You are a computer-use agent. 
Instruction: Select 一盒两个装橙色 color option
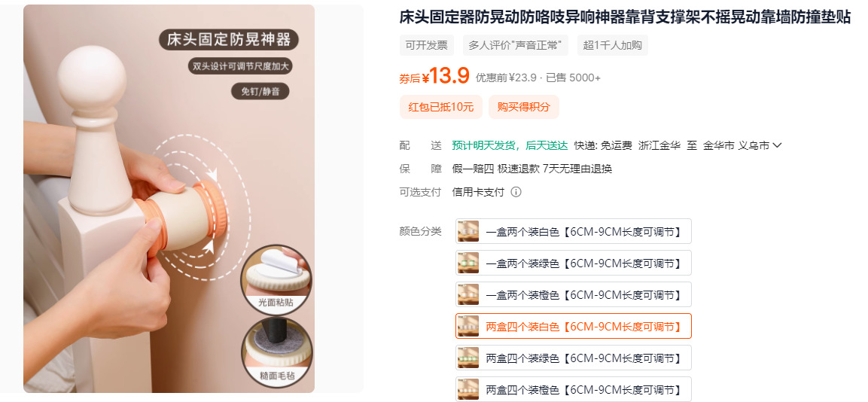[574, 294]
